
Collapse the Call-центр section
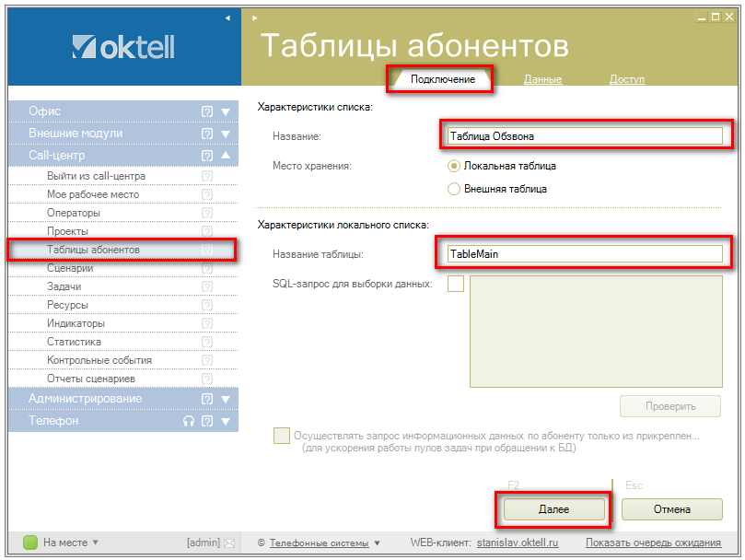(x=226, y=156)
